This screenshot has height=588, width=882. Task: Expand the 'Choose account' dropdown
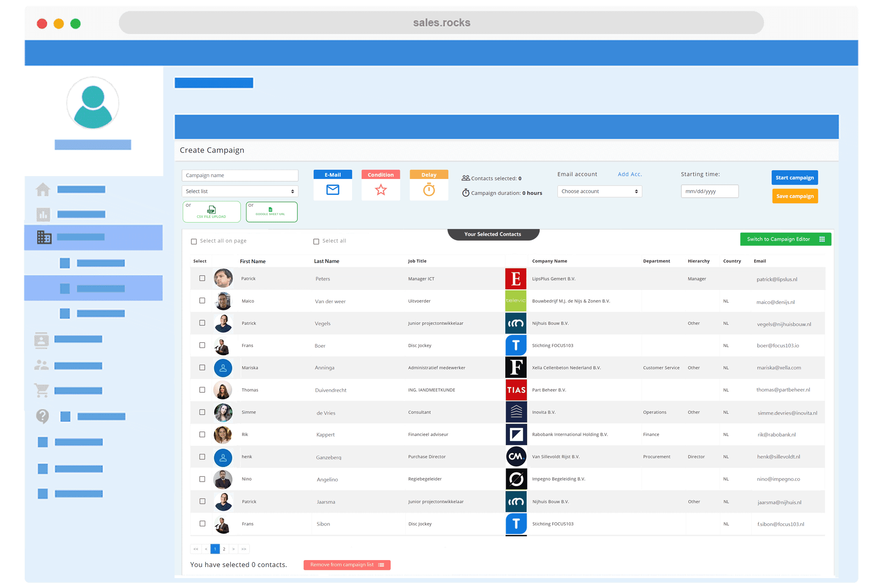(599, 191)
